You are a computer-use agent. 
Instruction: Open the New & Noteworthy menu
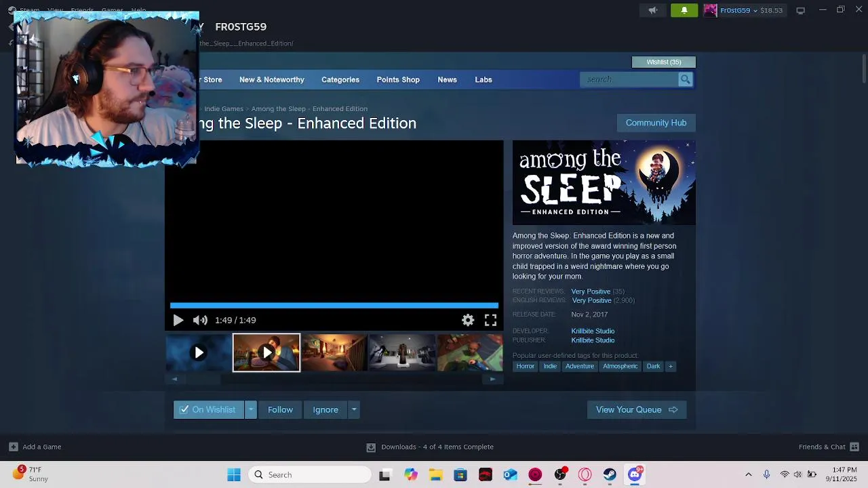tap(271, 79)
